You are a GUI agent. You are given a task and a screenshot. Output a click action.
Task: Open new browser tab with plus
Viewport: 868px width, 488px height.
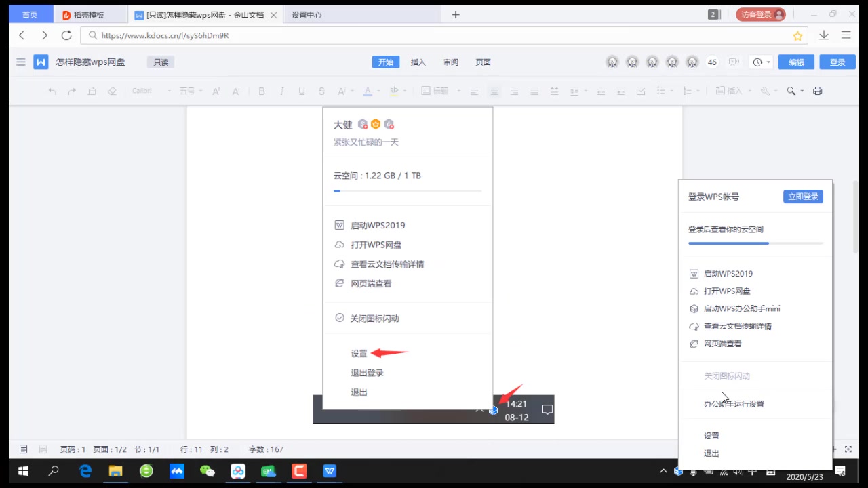click(x=456, y=14)
